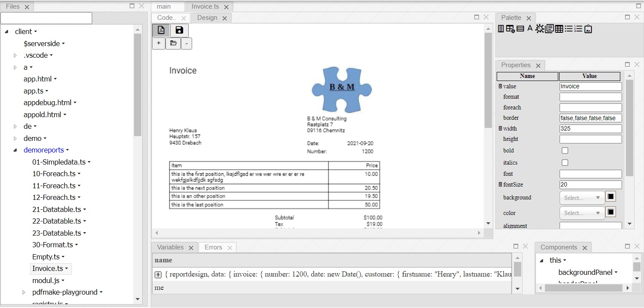Pick the color swatch next to color property
644x308 pixels.
[610, 212]
